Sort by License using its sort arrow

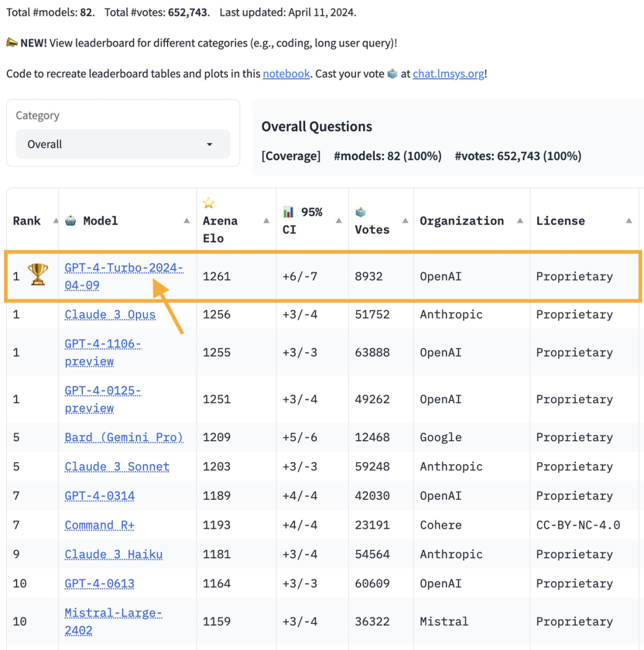(x=628, y=221)
